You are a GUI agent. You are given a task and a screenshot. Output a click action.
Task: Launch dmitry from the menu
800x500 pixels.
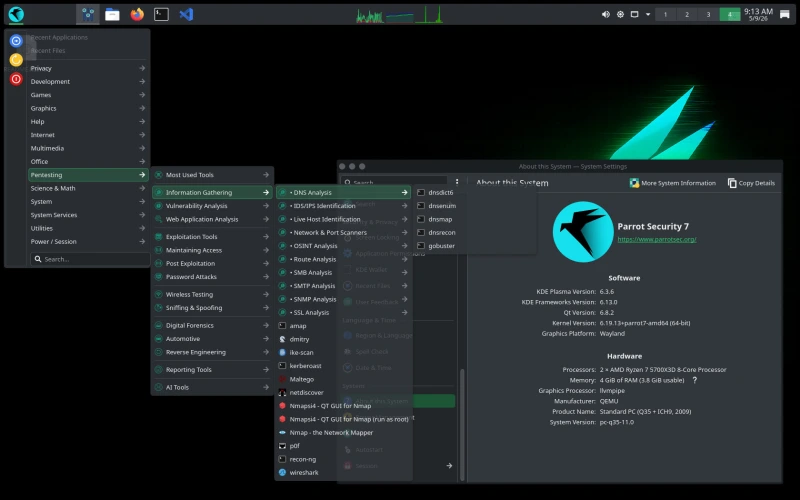[343, 339]
